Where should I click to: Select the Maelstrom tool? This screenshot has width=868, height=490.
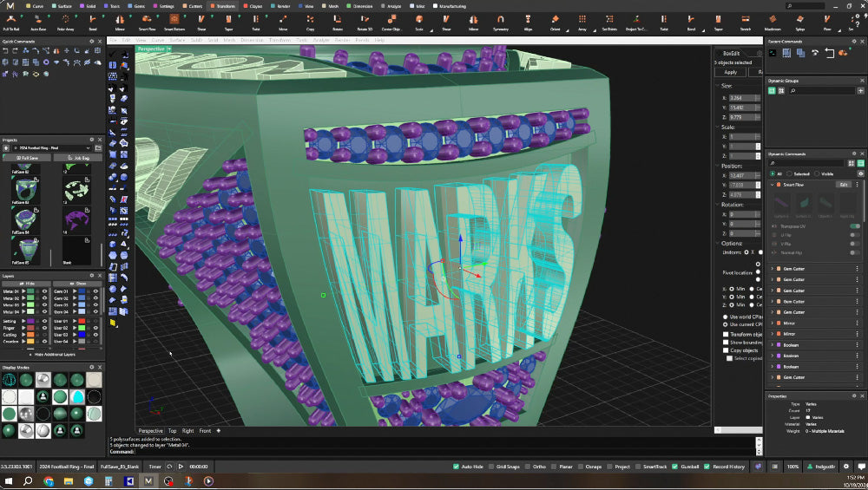[x=773, y=22]
